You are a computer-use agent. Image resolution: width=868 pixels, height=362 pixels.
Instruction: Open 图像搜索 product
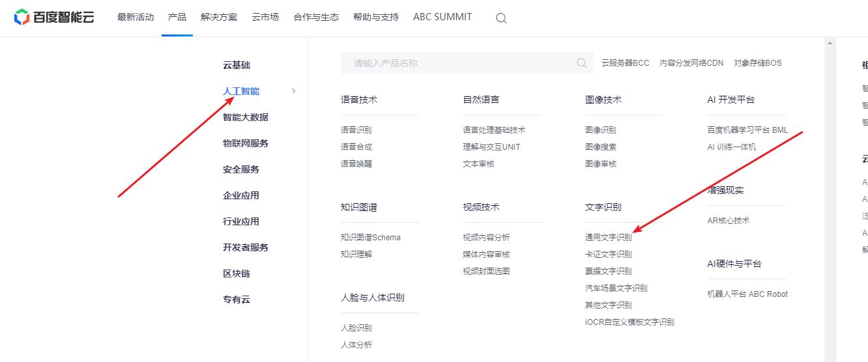pyautogui.click(x=601, y=147)
